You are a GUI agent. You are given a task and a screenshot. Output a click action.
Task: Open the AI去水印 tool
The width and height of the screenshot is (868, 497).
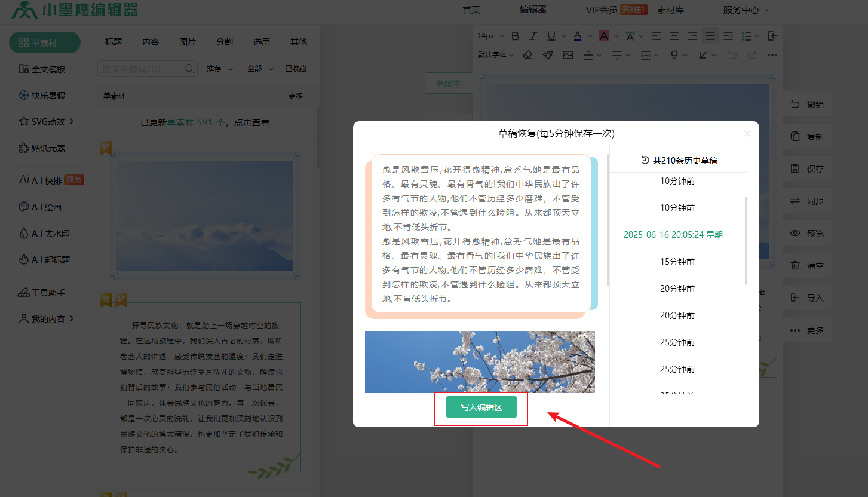[x=44, y=233]
